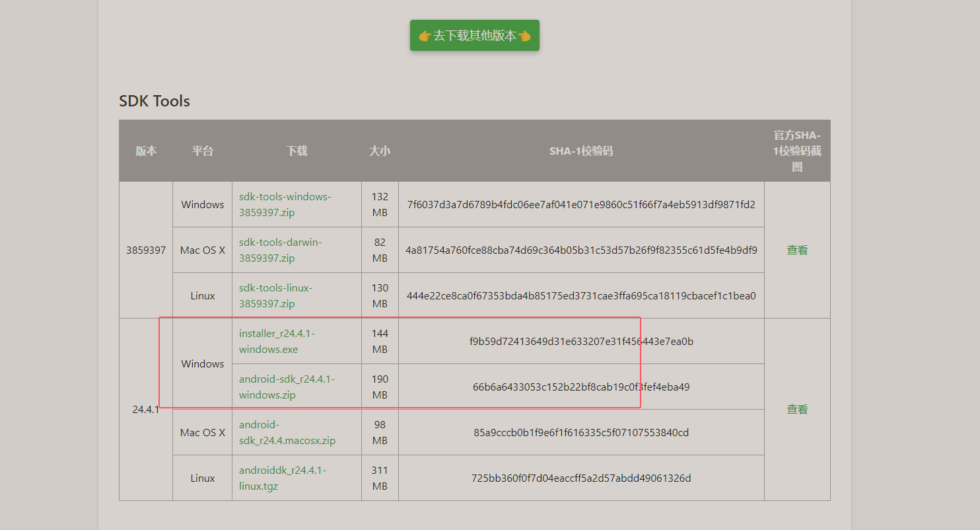
Task: Download sdk-tools-windows-3859397.zip
Action: click(285, 205)
